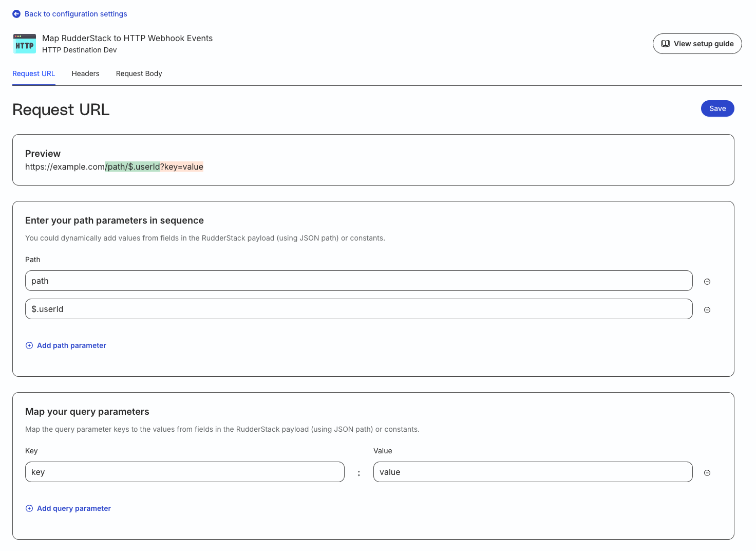Click the 'Request URL' page heading
756x551 pixels.
(x=61, y=109)
